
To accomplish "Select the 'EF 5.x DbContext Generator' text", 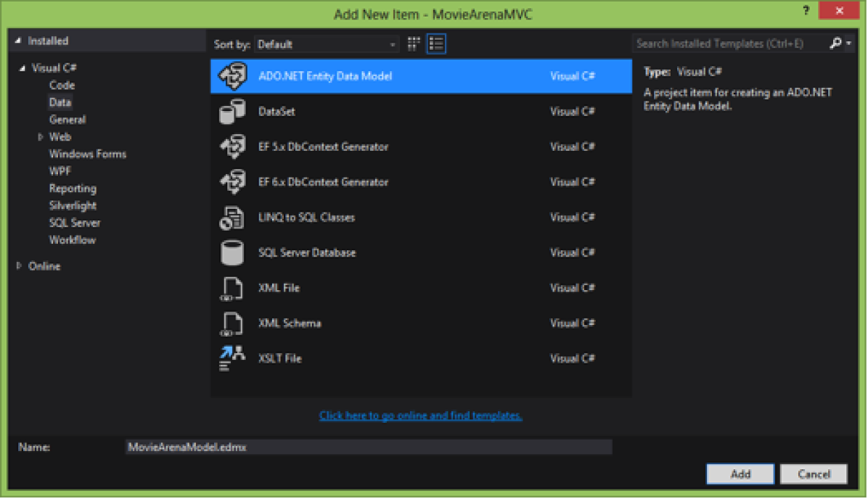I will 323,147.
